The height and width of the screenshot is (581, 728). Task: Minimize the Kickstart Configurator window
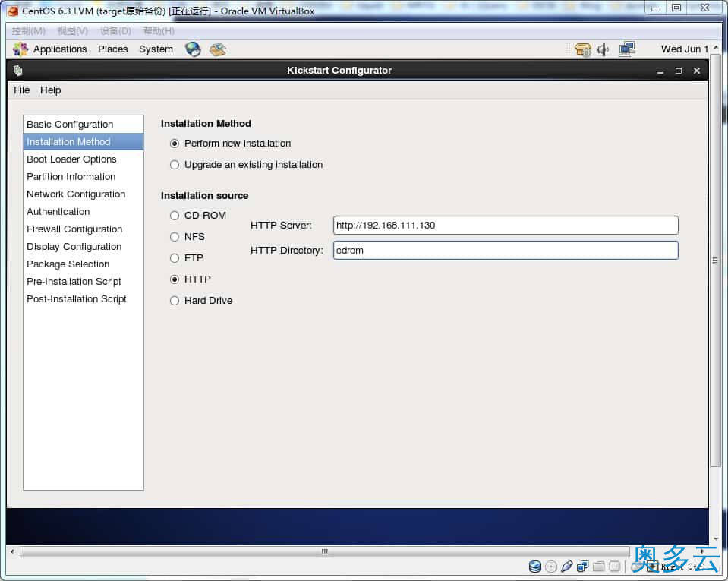pyautogui.click(x=660, y=71)
